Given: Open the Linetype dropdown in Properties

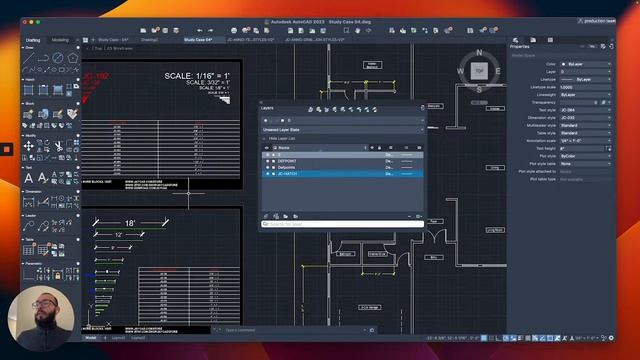Looking at the screenshot, I should coord(585,80).
